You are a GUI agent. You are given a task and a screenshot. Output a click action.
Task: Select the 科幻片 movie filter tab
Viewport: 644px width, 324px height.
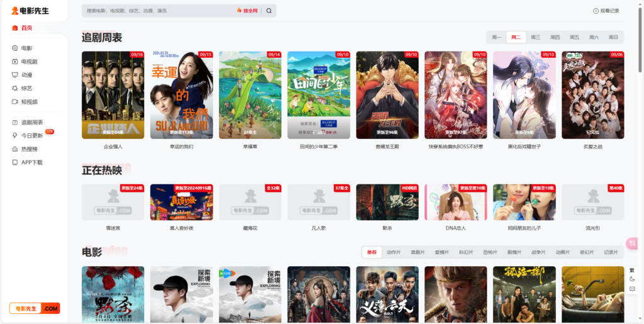(x=466, y=252)
